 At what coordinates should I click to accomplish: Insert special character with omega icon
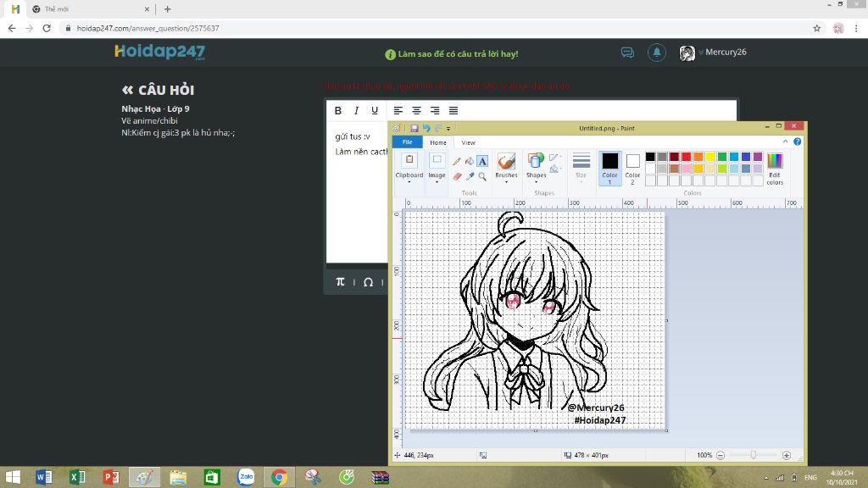click(368, 282)
